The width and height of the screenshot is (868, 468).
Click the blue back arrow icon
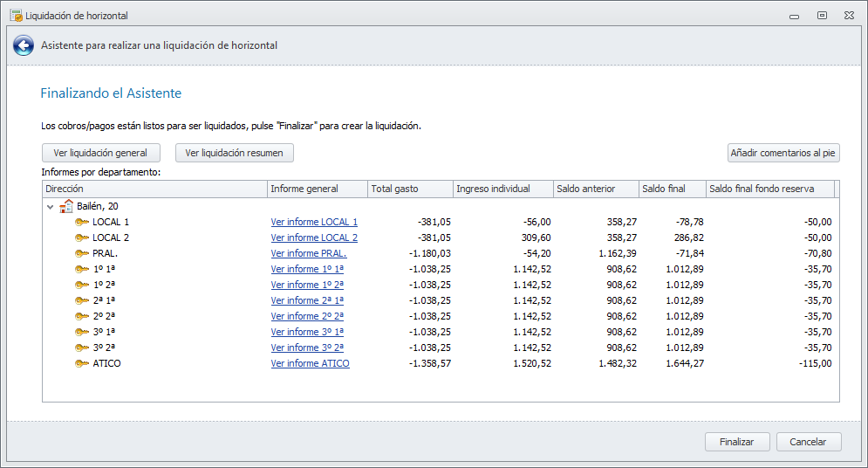24,45
